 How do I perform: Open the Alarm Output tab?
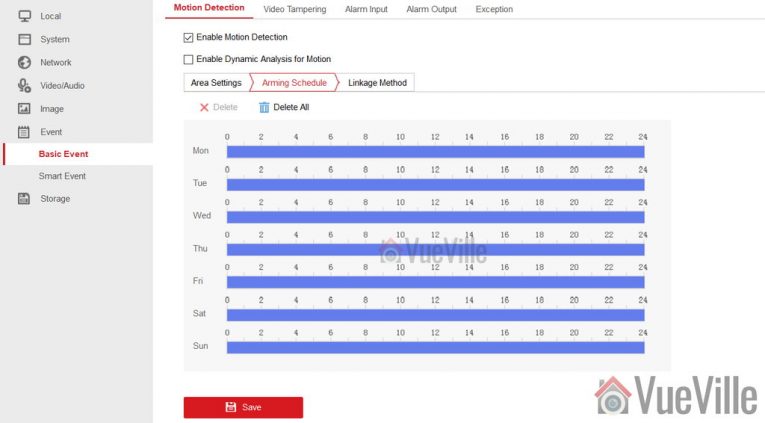coord(431,9)
